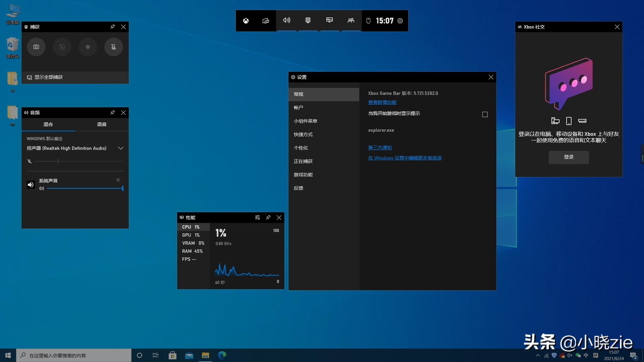Viewport: 644px width, 362px height.
Task: Toggle the Xbox Social widget icon
Action: 351,20
